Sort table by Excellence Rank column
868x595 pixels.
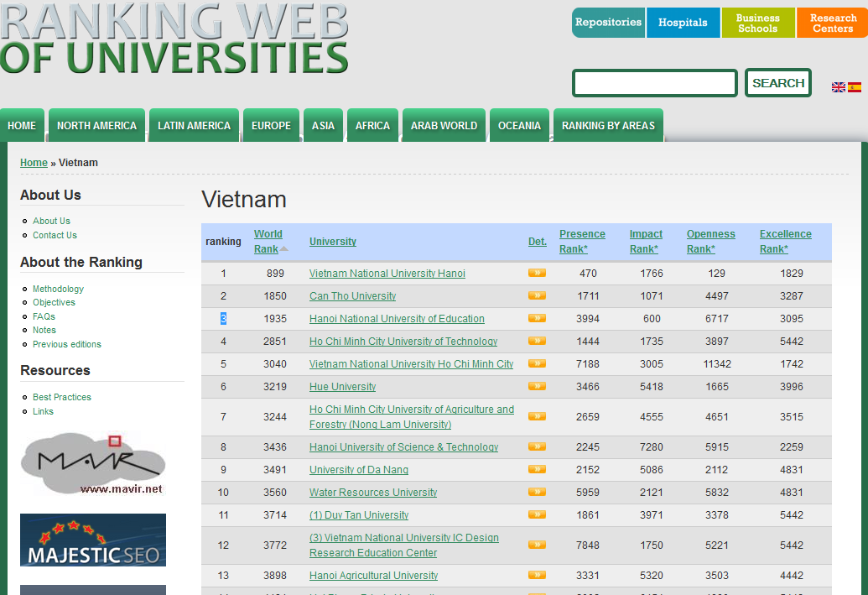[786, 242]
